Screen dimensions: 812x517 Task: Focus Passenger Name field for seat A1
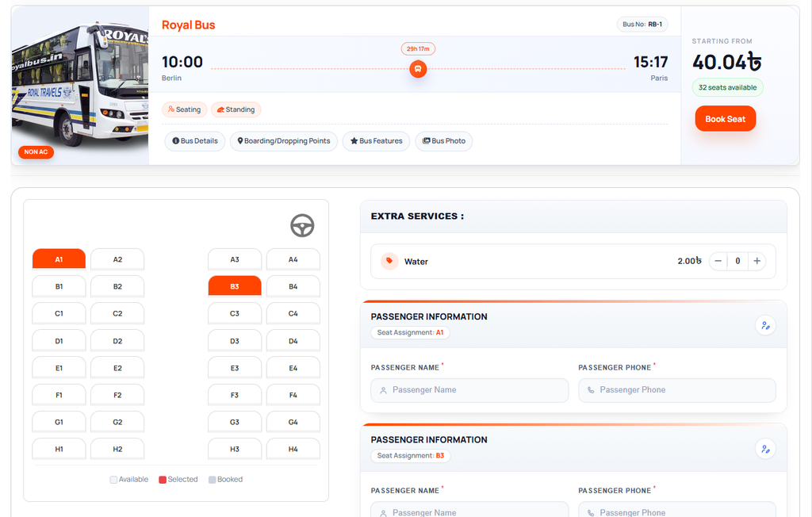tap(469, 390)
